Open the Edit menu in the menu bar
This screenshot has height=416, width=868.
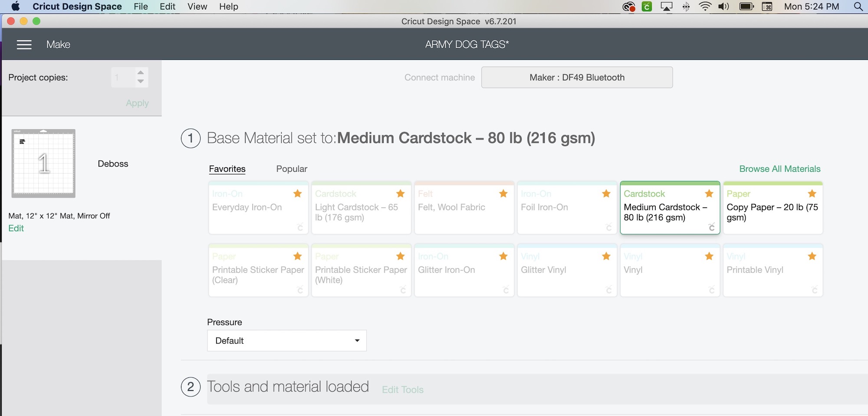(x=168, y=7)
